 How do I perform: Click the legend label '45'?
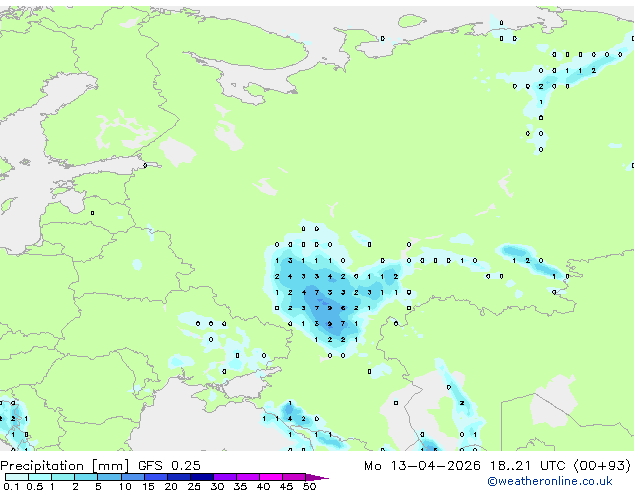click(x=287, y=486)
